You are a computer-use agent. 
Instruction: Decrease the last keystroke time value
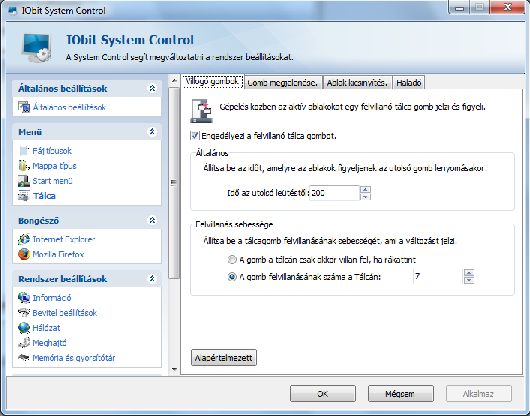click(x=365, y=197)
